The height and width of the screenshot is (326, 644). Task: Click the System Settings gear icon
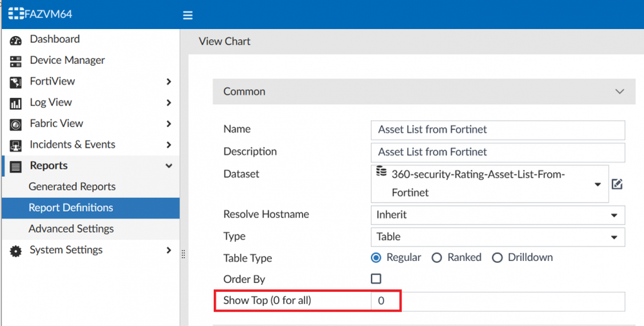(x=15, y=251)
